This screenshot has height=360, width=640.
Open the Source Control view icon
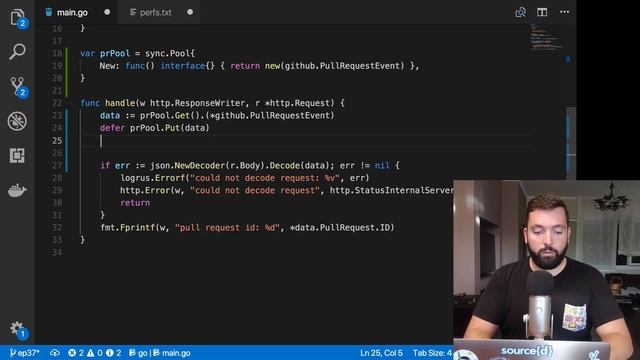[17, 86]
